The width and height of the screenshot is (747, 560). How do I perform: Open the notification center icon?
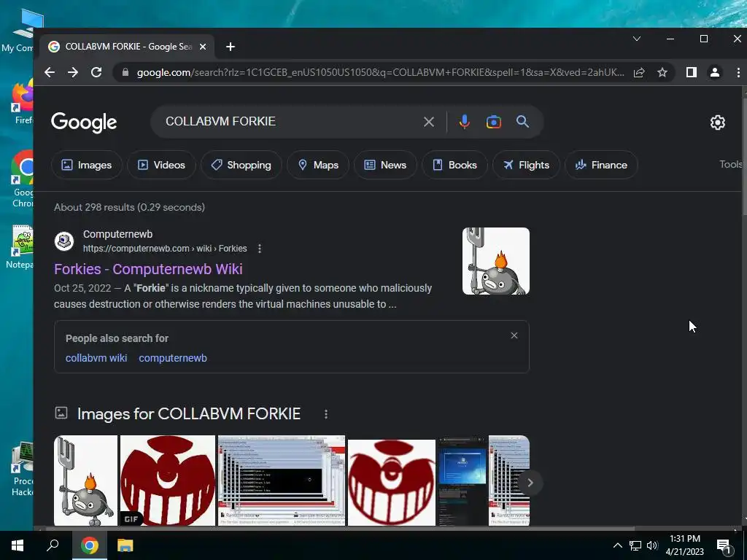pyautogui.click(x=724, y=545)
